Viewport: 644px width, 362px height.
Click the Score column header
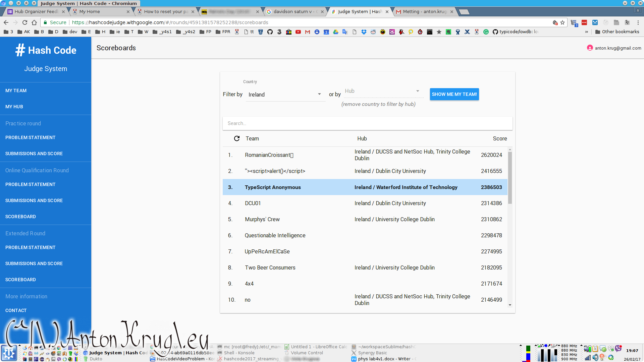(500, 138)
